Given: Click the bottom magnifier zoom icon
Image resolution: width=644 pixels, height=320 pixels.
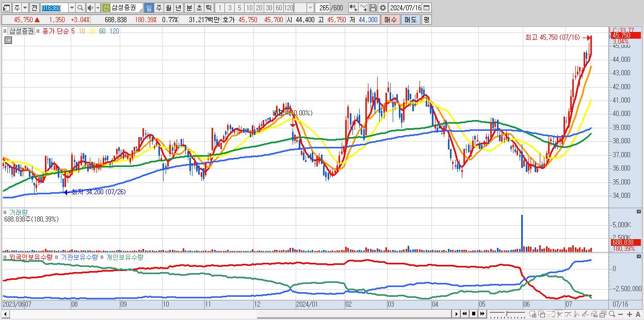Looking at the screenshot, I should (611, 314).
